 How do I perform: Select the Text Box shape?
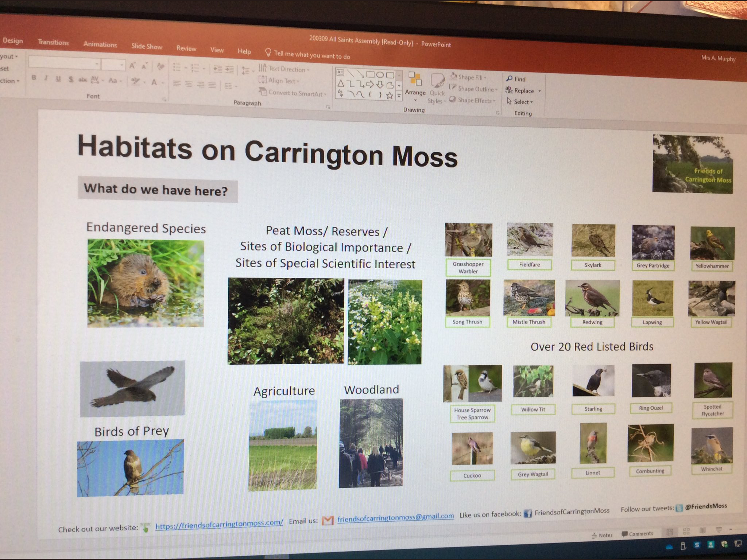tap(340, 73)
